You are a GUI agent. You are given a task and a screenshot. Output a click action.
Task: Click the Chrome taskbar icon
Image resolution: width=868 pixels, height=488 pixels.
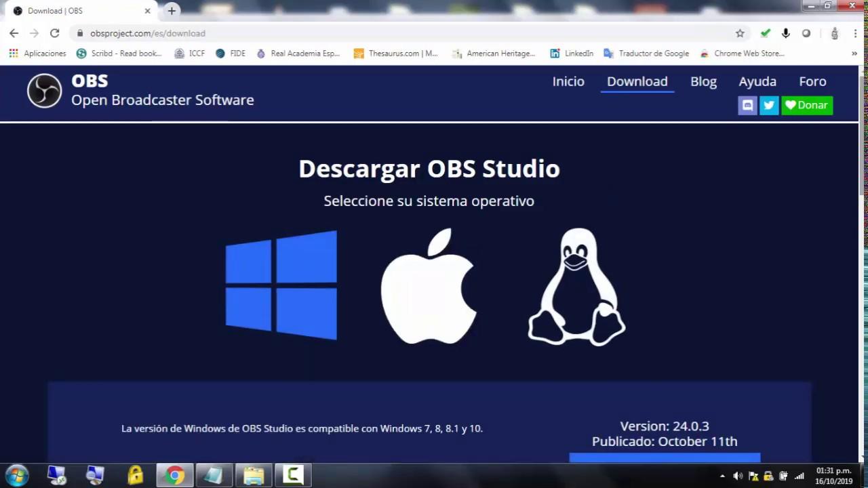tap(174, 476)
